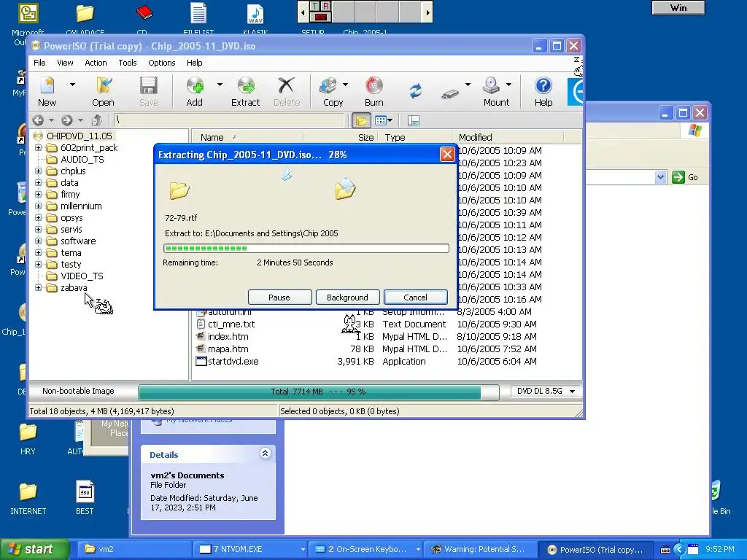Screen dimensions: 747x560
Task: Click the Up one level icon
Action: (97, 120)
